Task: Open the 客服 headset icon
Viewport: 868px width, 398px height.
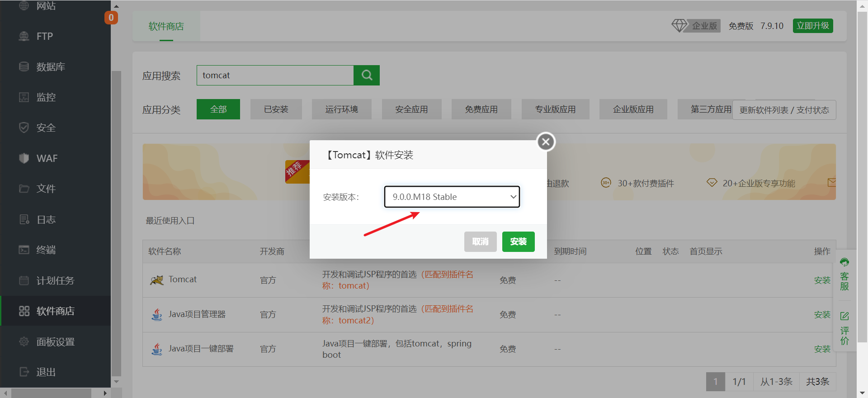Action: click(844, 262)
